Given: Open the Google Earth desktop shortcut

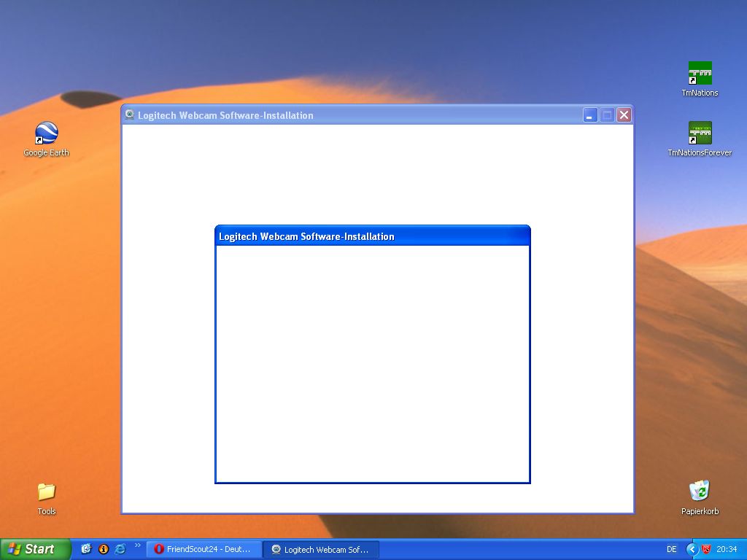Looking at the screenshot, I should (46, 139).
